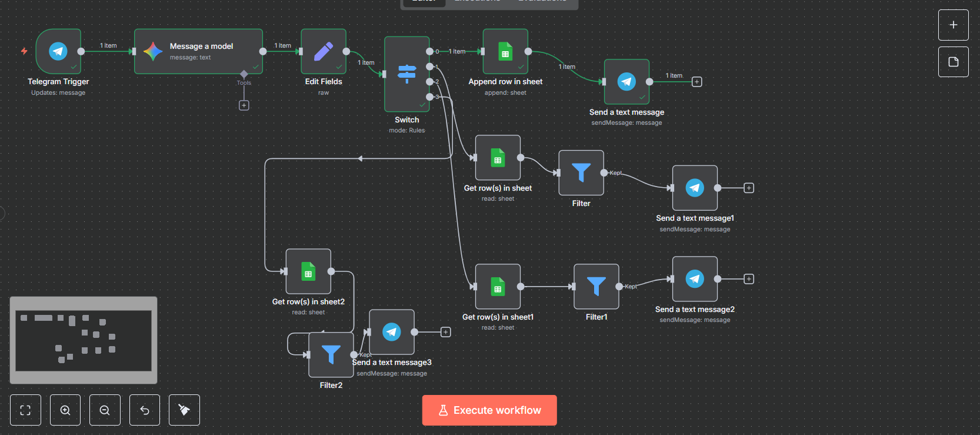Viewport: 980px width, 435px height.
Task: Select the Message a model node
Action: [x=198, y=52]
